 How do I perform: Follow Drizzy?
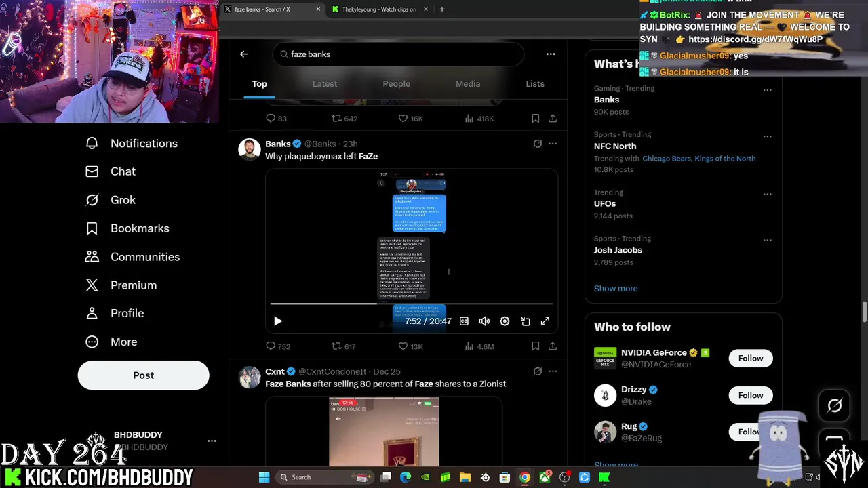[751, 395]
